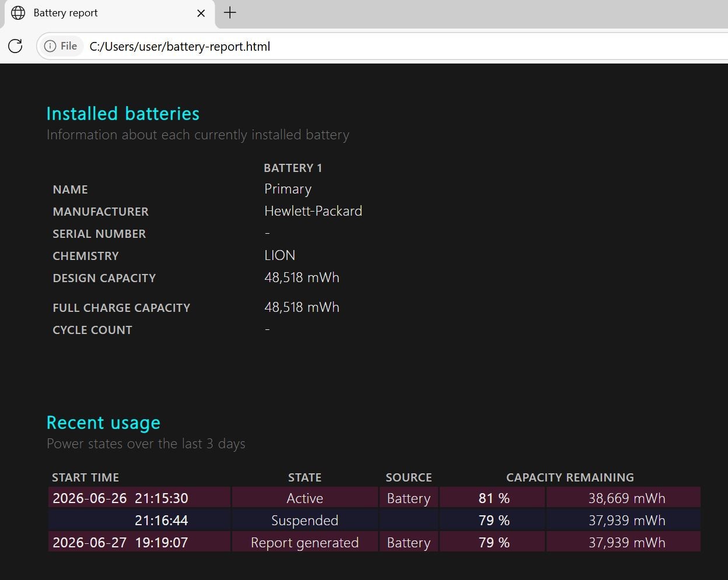Click the CYCLE COUNT label
This screenshot has width=728, height=580.
(92, 330)
